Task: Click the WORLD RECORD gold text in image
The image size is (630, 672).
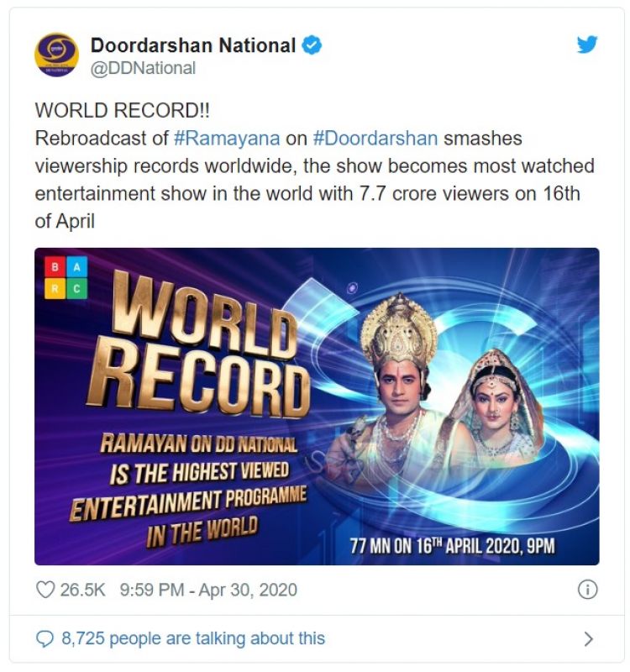Action: tap(198, 344)
